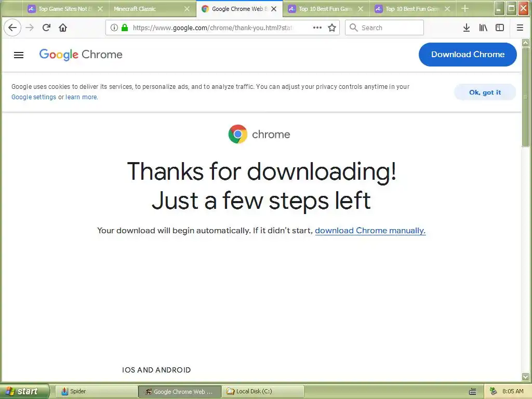Click the Google Chrome logo

(x=81, y=54)
